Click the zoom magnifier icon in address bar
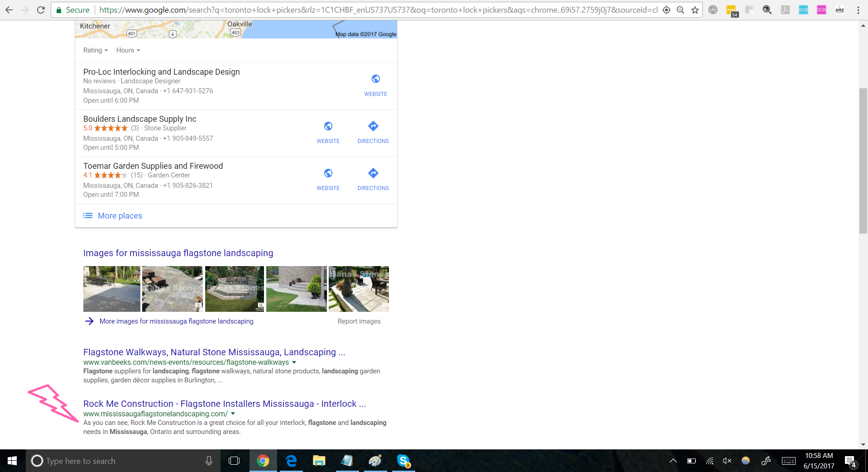 coord(680,10)
